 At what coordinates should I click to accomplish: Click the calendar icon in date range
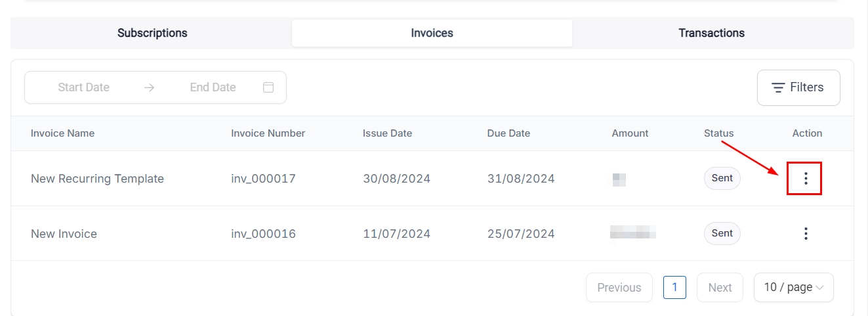coord(268,87)
